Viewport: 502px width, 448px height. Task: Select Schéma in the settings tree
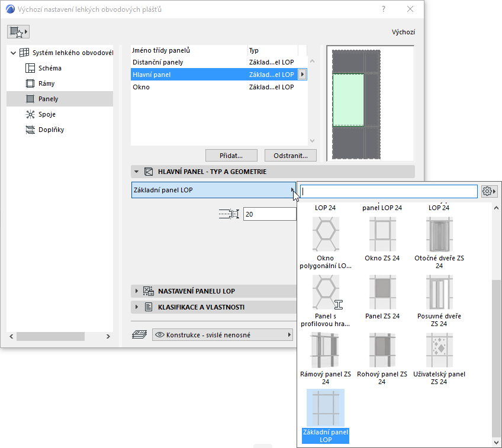click(x=50, y=68)
